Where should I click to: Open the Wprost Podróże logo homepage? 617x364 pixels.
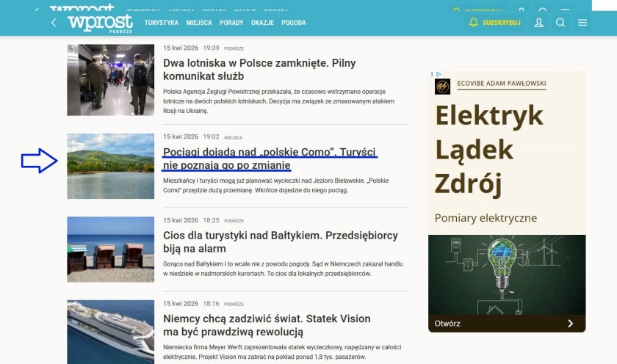pyautogui.click(x=100, y=23)
